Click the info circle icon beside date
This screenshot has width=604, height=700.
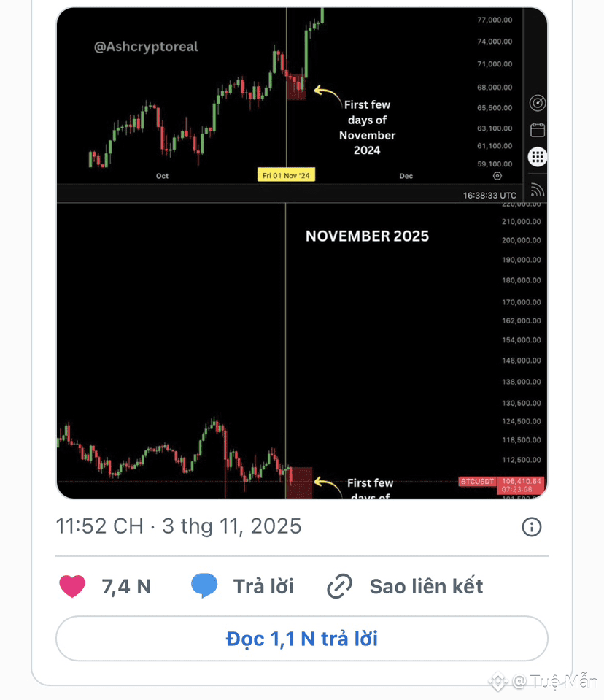532,526
